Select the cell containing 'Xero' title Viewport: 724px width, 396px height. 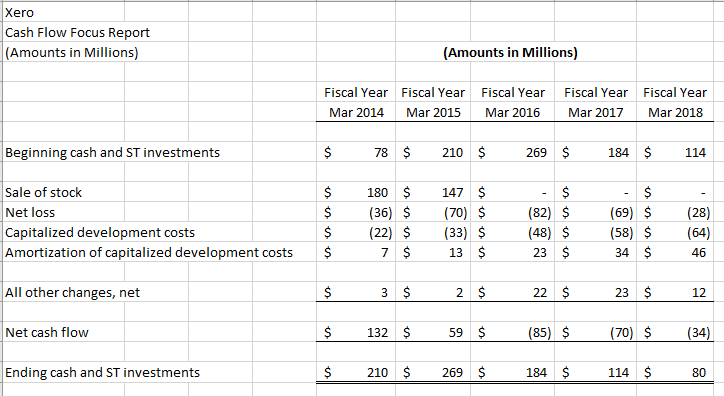pyautogui.click(x=19, y=12)
